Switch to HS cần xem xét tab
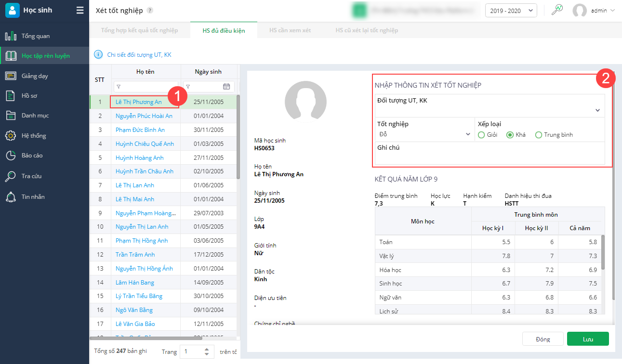 pyautogui.click(x=290, y=30)
